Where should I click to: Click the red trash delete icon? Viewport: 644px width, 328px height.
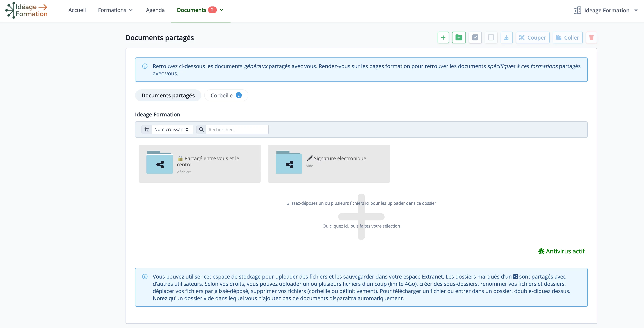tap(591, 37)
